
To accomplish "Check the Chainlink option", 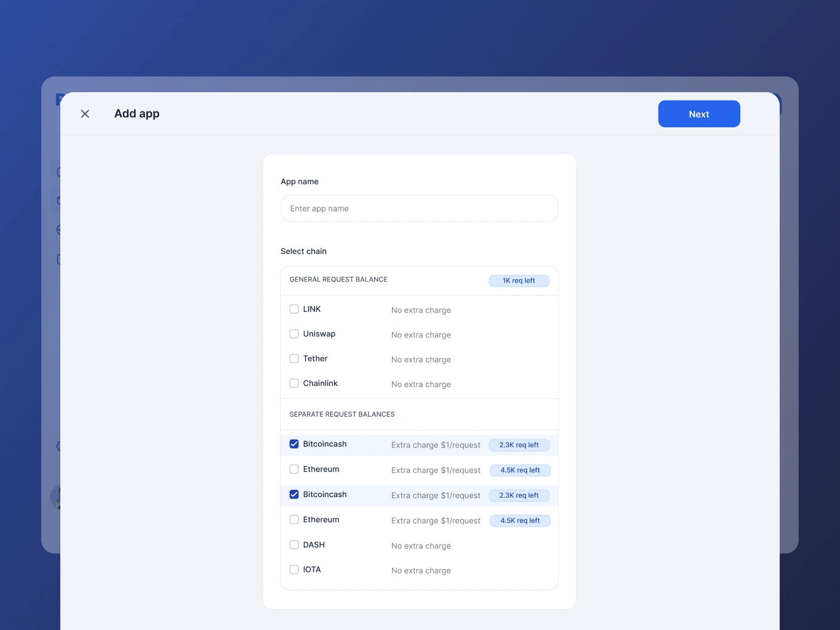I will tap(294, 383).
